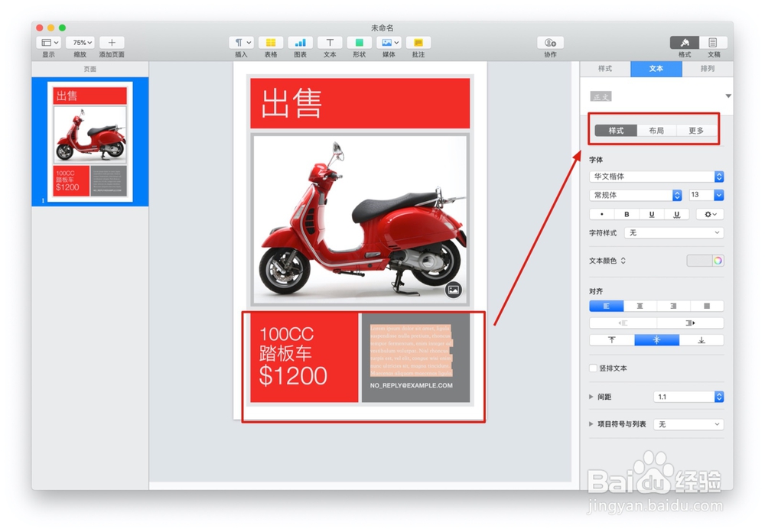Click the 100CC 踏板车 $1200 text box
The width and height of the screenshot is (765, 532).
coord(304,358)
